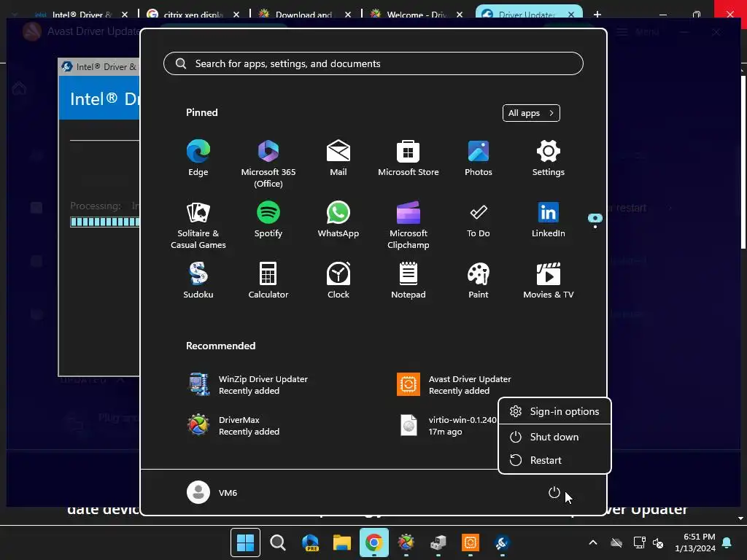Open Edge Preview from taskbar

310,542
